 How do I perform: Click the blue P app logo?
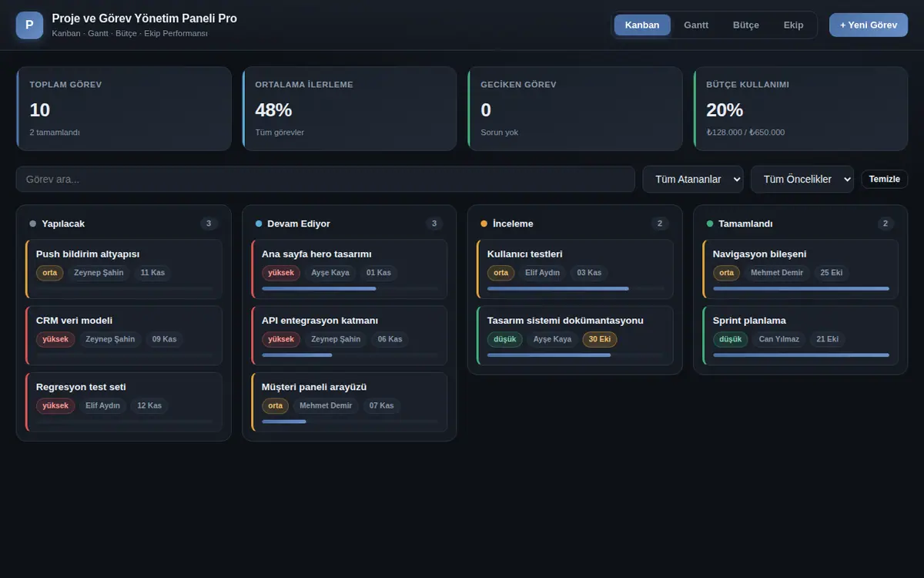(x=29, y=25)
